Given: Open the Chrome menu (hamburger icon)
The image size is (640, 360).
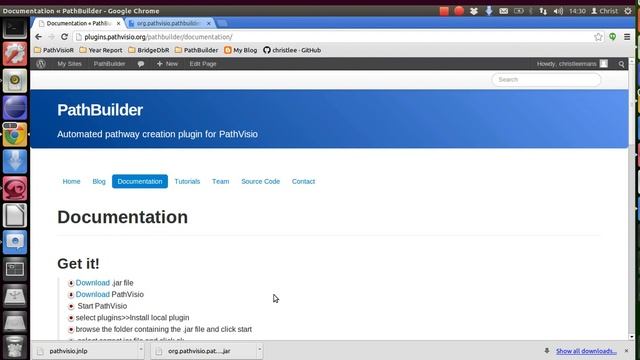Looking at the screenshot, I should pos(627,37).
